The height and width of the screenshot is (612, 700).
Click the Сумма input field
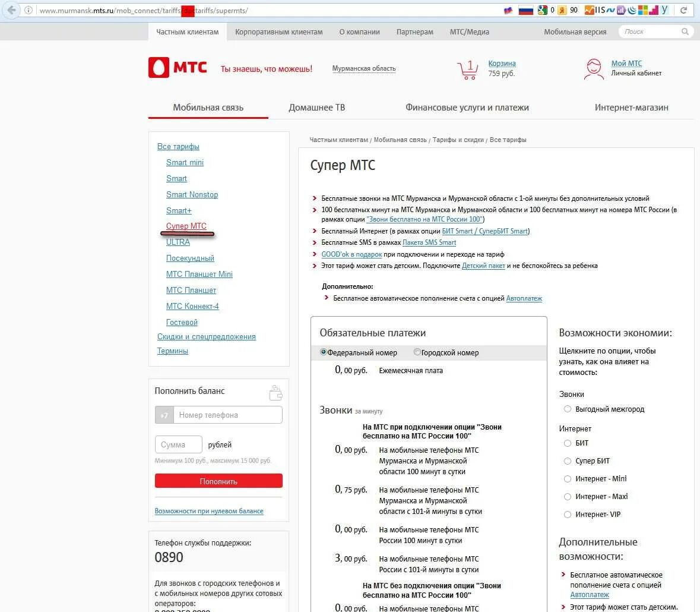pyautogui.click(x=179, y=445)
